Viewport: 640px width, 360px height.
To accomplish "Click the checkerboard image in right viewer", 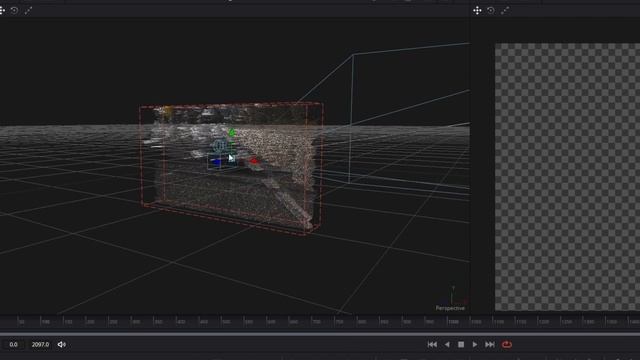I will (x=567, y=177).
